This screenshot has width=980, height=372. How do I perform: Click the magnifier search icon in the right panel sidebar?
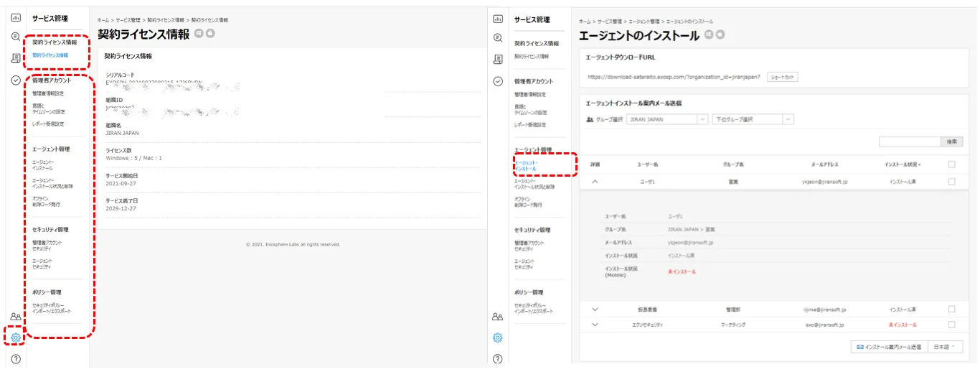(x=498, y=37)
